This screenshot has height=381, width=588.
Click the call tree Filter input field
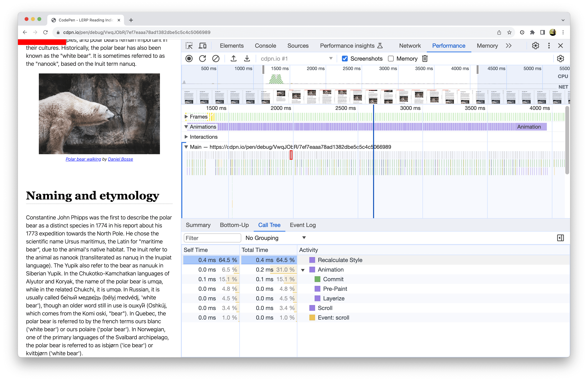(x=212, y=238)
